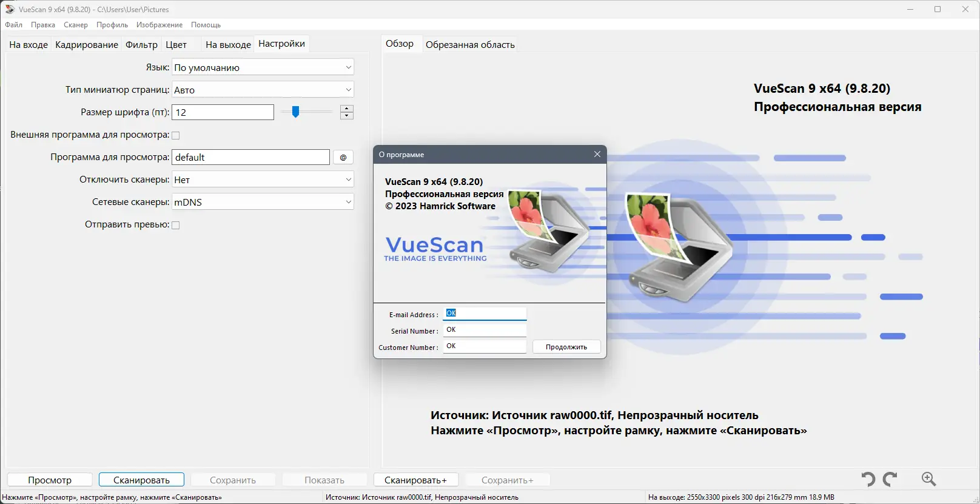Image resolution: width=980 pixels, height=504 pixels.
Task: Click the @ browse viewer button
Action: [343, 157]
